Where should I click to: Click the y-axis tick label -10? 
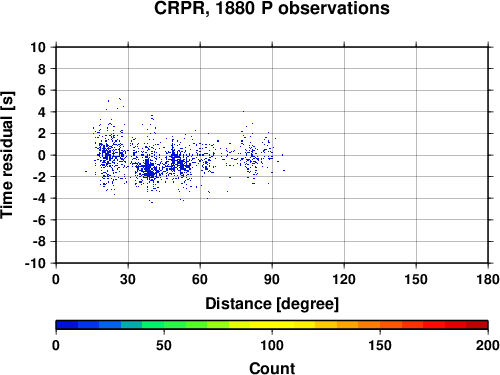[35, 263]
